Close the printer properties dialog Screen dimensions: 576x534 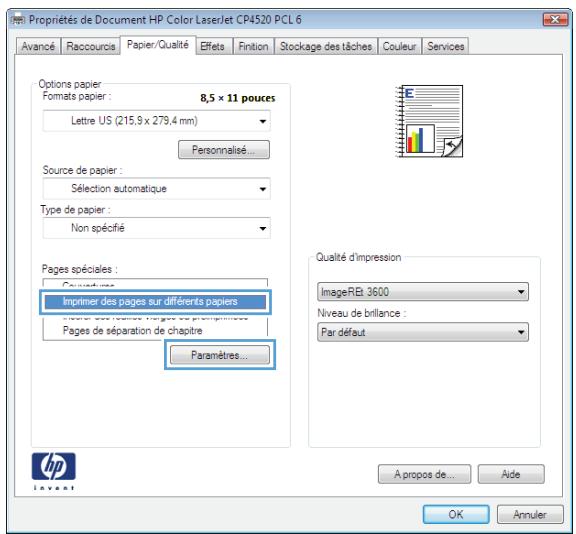(555, 20)
